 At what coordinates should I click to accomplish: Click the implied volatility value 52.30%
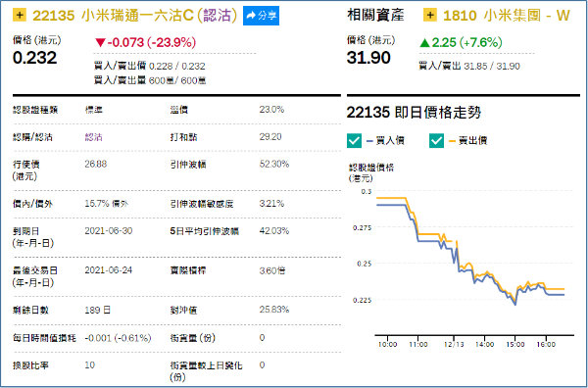pyautogui.click(x=274, y=165)
